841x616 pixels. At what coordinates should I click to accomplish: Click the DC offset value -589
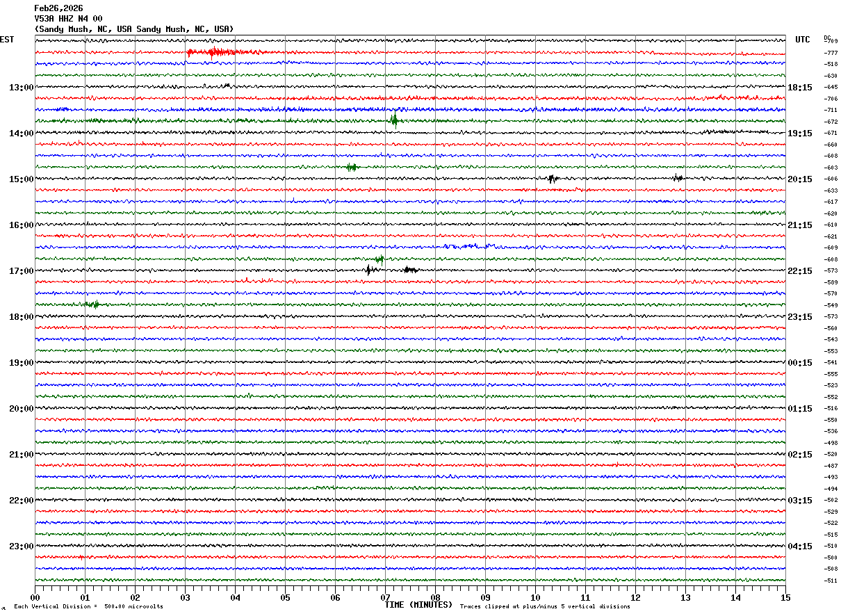pos(831,282)
